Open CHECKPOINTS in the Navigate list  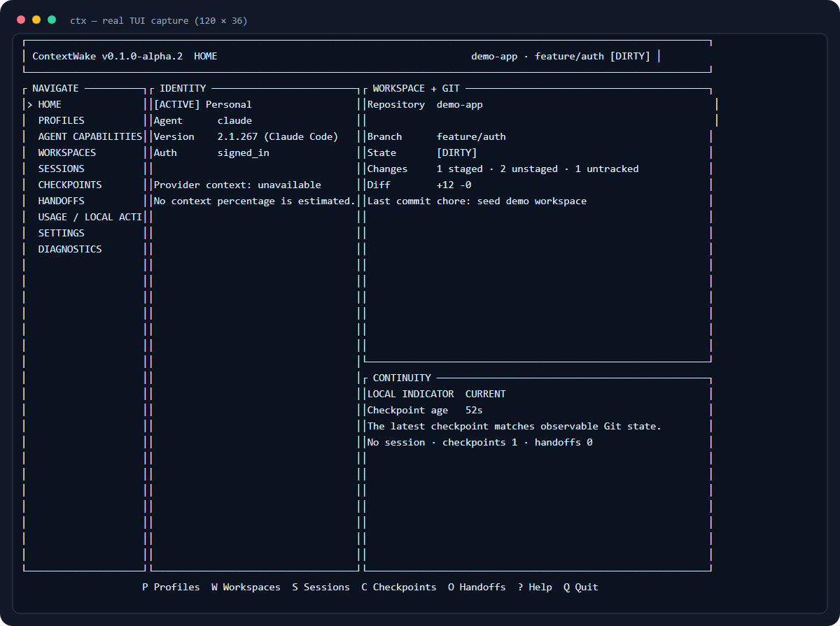70,185
